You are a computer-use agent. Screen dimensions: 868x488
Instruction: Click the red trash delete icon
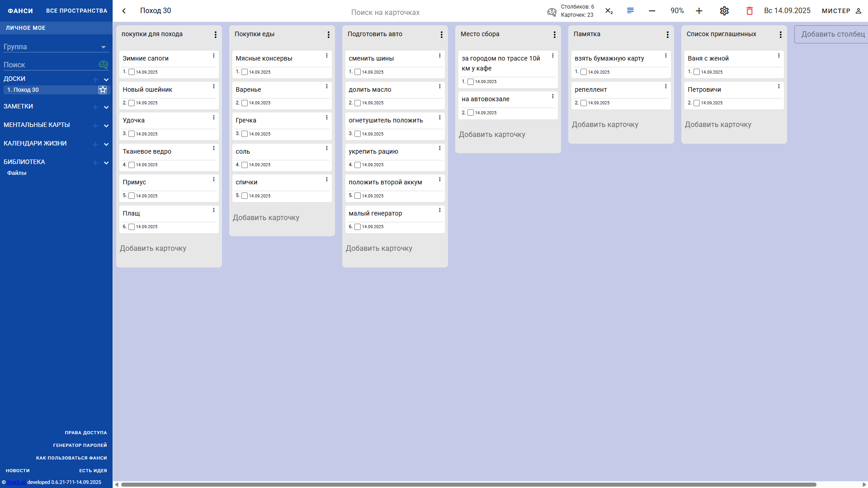tap(749, 11)
